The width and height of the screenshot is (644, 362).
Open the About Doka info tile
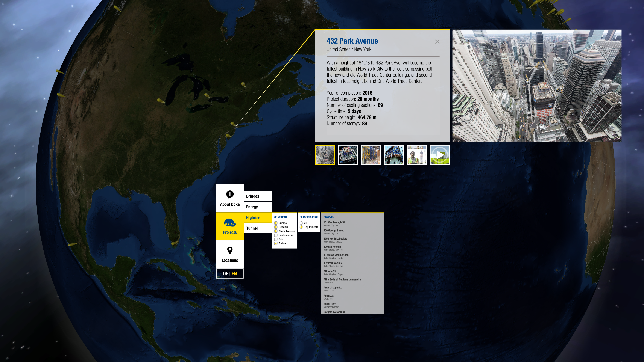tap(230, 198)
